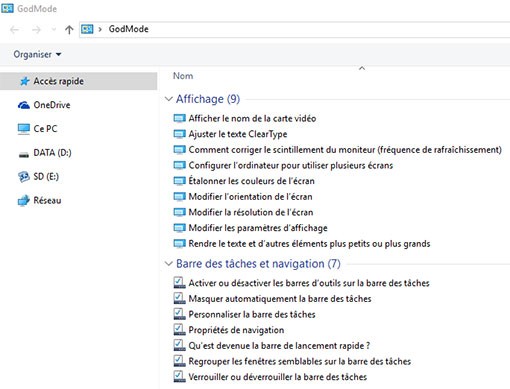Select Ce PC in navigation pane
This screenshot has height=389, width=510.
[45, 129]
